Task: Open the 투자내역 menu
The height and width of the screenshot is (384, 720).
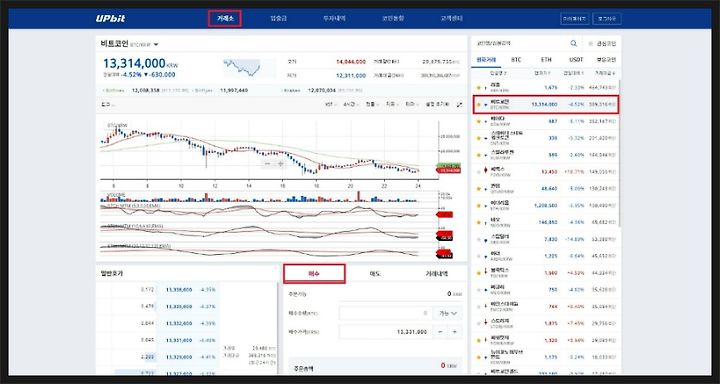Action: [334, 19]
